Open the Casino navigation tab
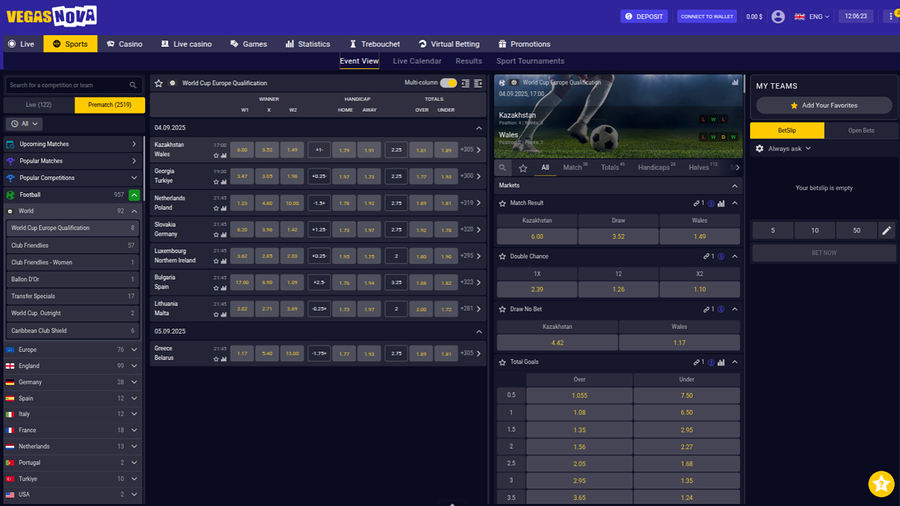 (125, 44)
